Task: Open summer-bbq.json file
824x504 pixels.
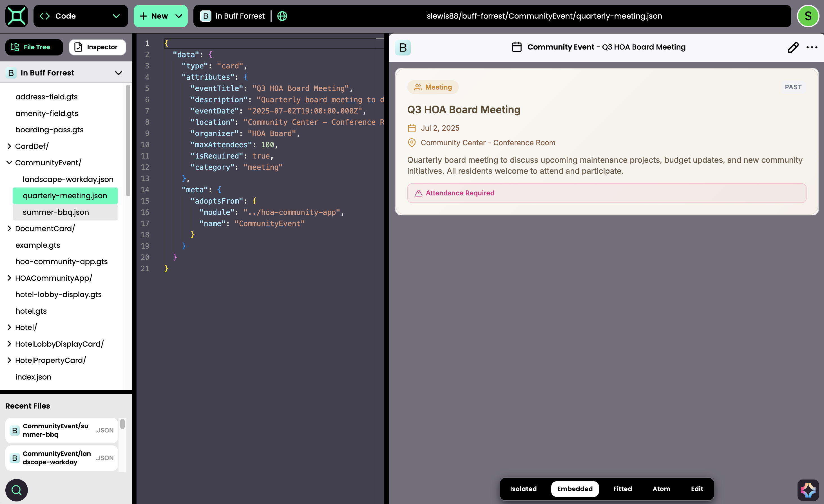Action: coord(65,212)
